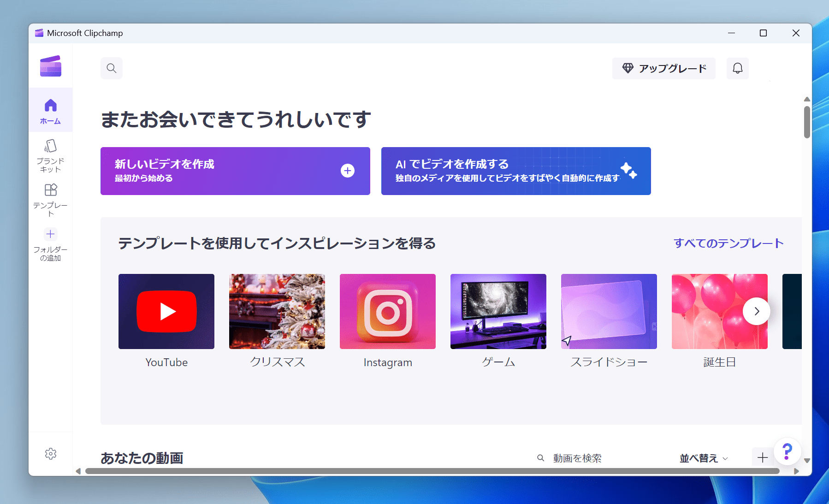
Task: Click next arrow in template carousel
Action: pyautogui.click(x=757, y=311)
